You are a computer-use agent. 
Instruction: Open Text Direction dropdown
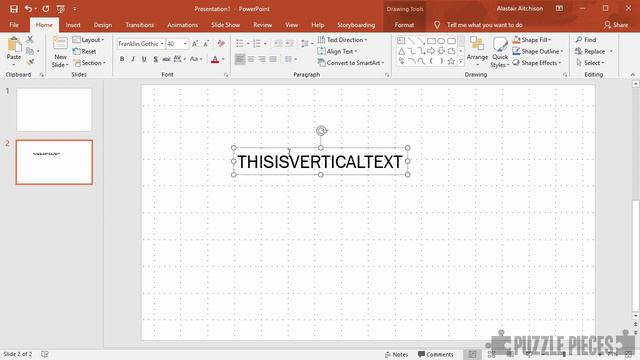(x=342, y=40)
